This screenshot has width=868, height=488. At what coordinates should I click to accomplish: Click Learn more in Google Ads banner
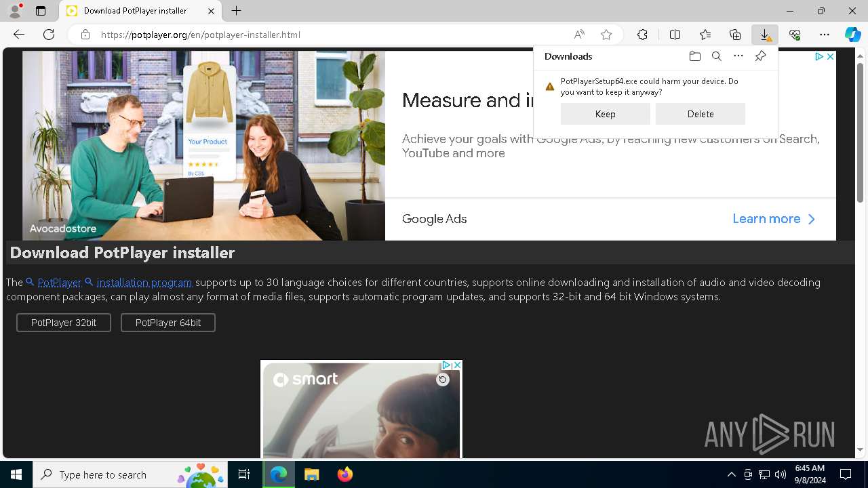(774, 219)
